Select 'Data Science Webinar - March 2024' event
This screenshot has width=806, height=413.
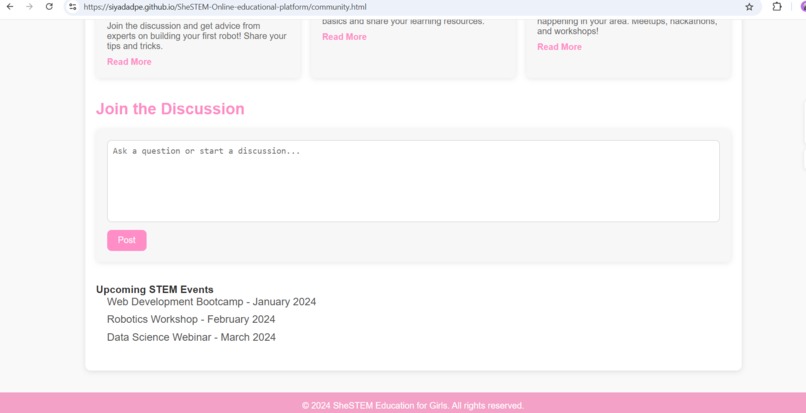tap(191, 337)
